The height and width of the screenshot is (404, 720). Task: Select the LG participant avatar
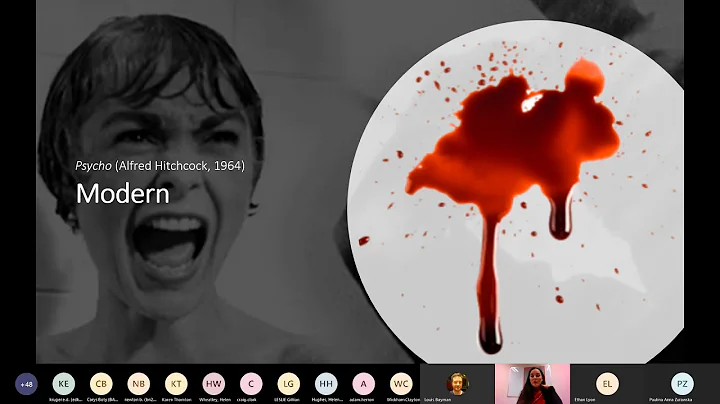click(288, 384)
